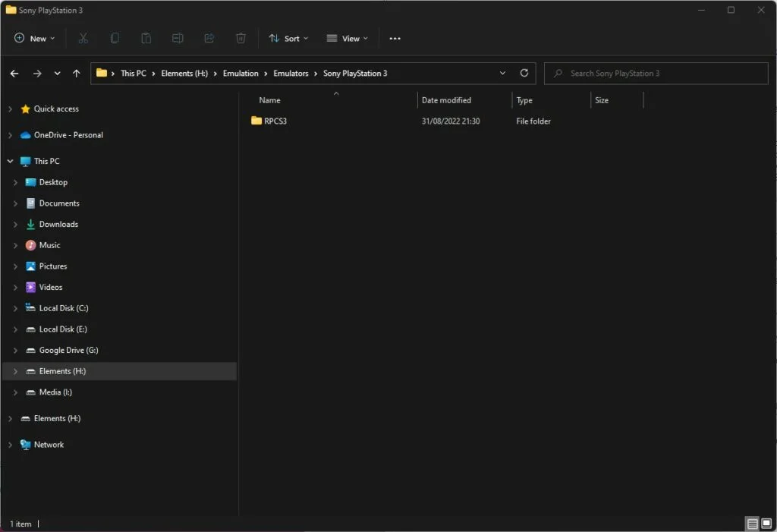Open recent locations dropdown arrow
Image resolution: width=777 pixels, height=532 pixels.
(x=58, y=74)
